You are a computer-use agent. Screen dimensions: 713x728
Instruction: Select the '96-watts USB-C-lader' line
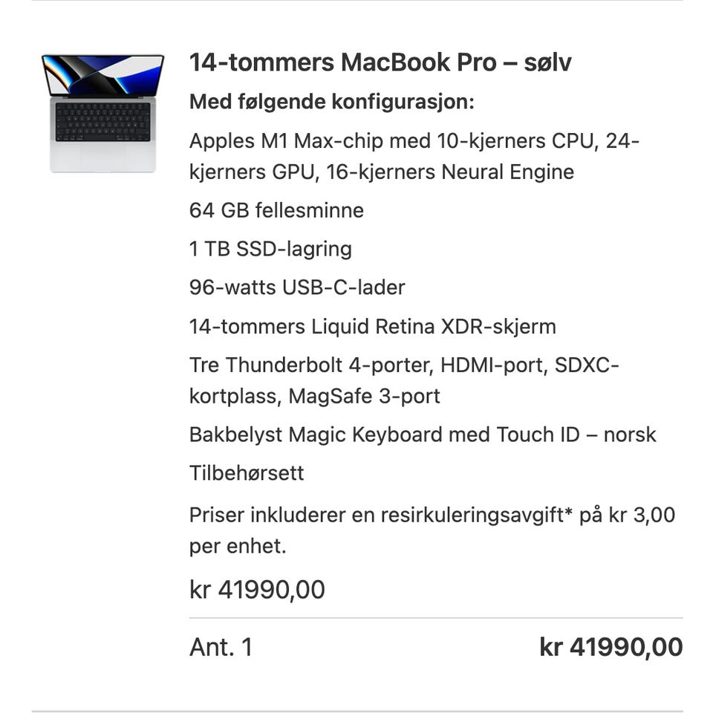pos(297,287)
